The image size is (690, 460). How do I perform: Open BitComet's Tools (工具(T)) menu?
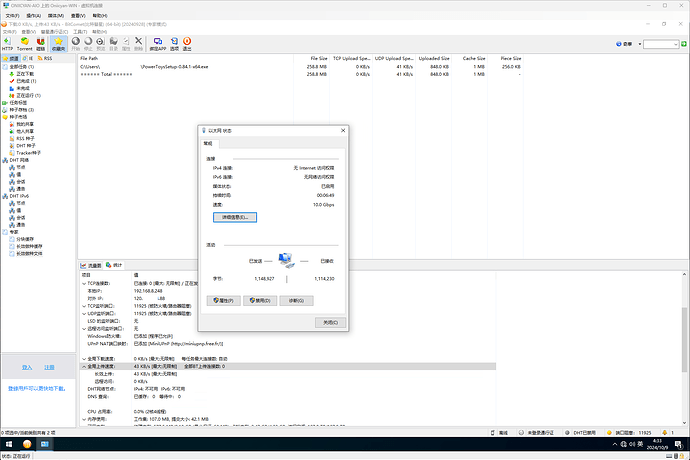[x=80, y=32]
